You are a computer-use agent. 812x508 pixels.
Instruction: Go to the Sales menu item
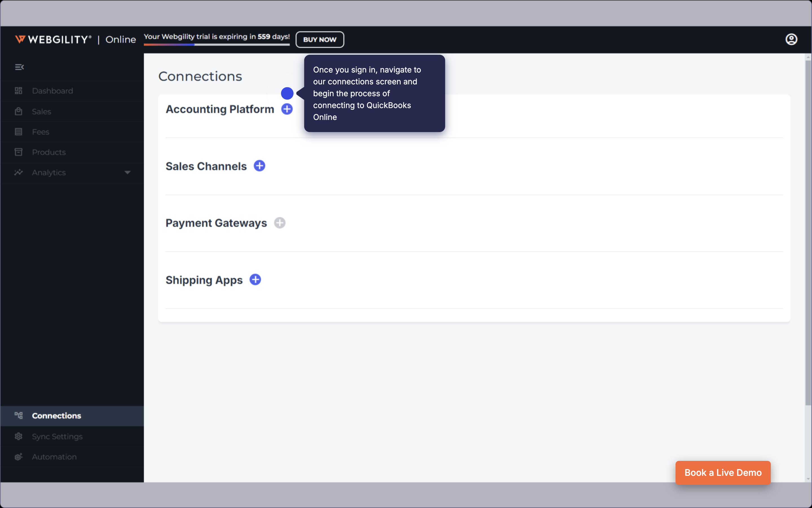pos(72,111)
